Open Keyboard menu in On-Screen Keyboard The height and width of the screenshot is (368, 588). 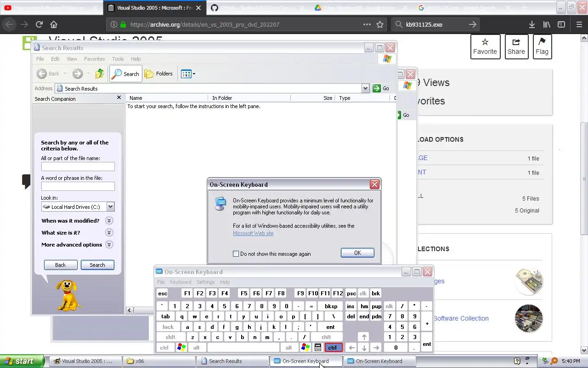[181, 282]
